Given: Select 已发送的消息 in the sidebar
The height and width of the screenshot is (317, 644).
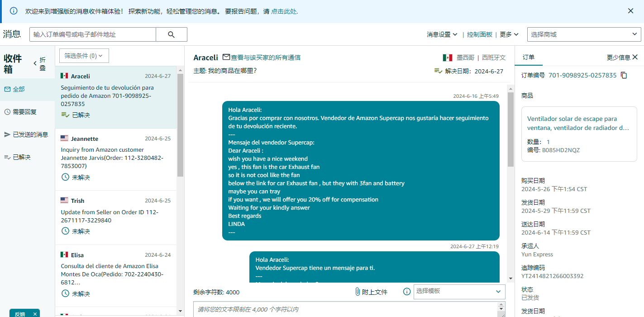Looking at the screenshot, I should pyautogui.click(x=28, y=134).
